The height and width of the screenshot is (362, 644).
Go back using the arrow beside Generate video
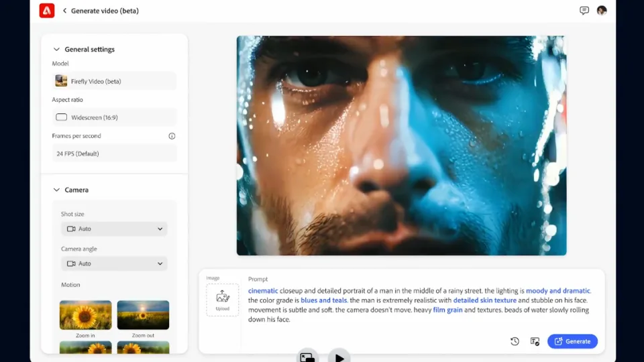(x=64, y=11)
